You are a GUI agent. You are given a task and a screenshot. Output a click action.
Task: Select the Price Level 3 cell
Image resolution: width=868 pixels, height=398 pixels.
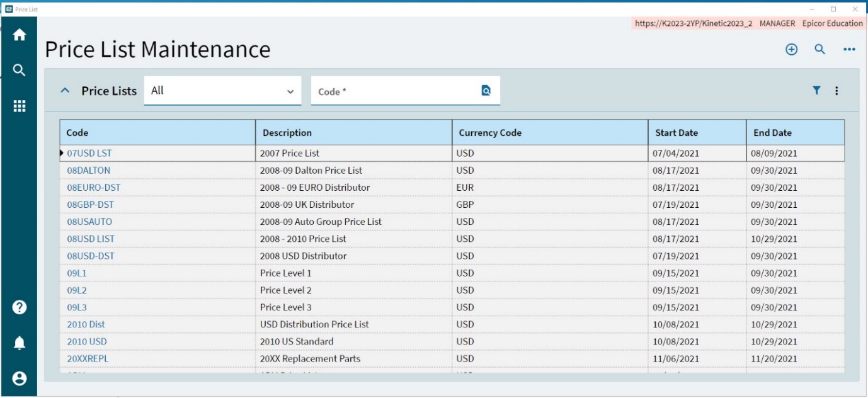(354, 307)
